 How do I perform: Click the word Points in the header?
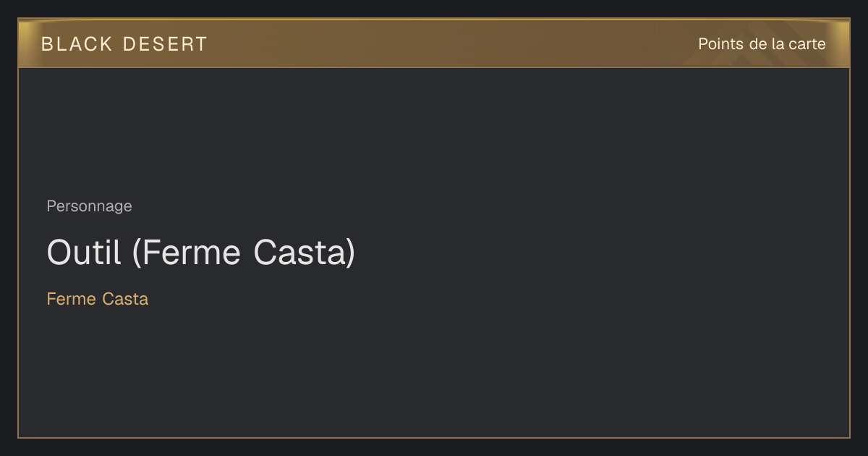coord(720,44)
